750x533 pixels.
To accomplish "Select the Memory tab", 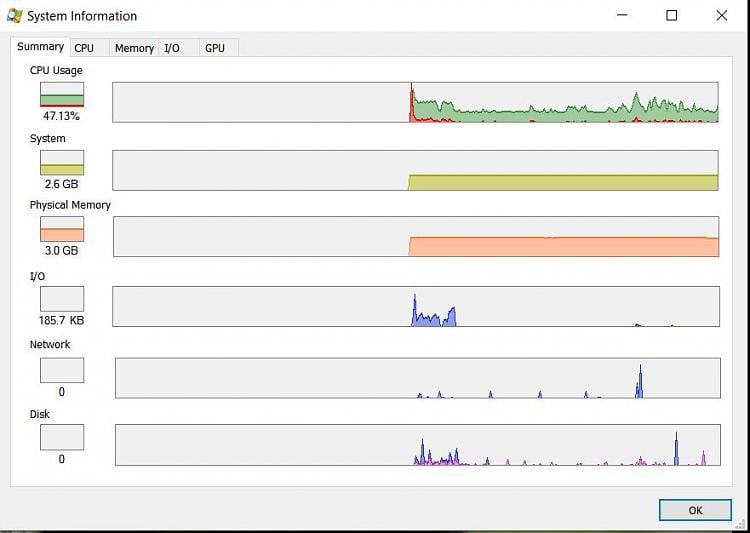I will tap(134, 48).
